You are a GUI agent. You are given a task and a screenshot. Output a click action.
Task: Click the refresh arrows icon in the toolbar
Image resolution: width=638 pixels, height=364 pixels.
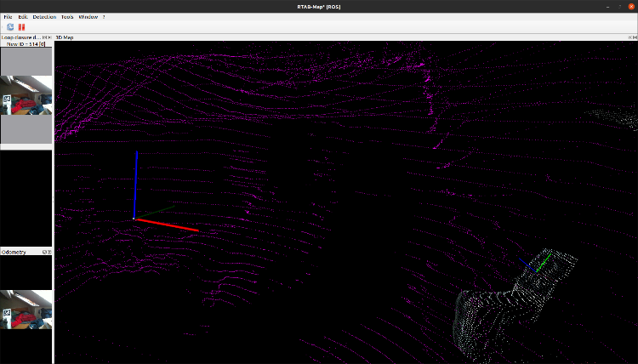pos(10,27)
